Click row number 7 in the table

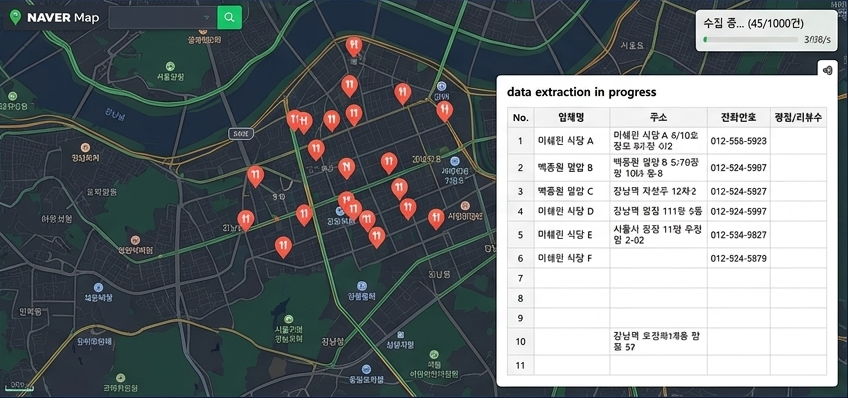tap(520, 278)
